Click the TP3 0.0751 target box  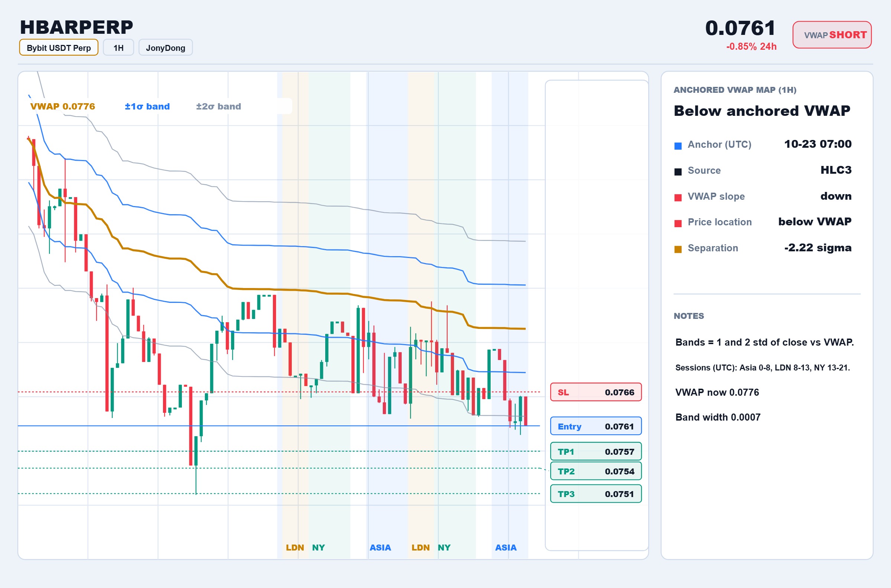pos(596,494)
